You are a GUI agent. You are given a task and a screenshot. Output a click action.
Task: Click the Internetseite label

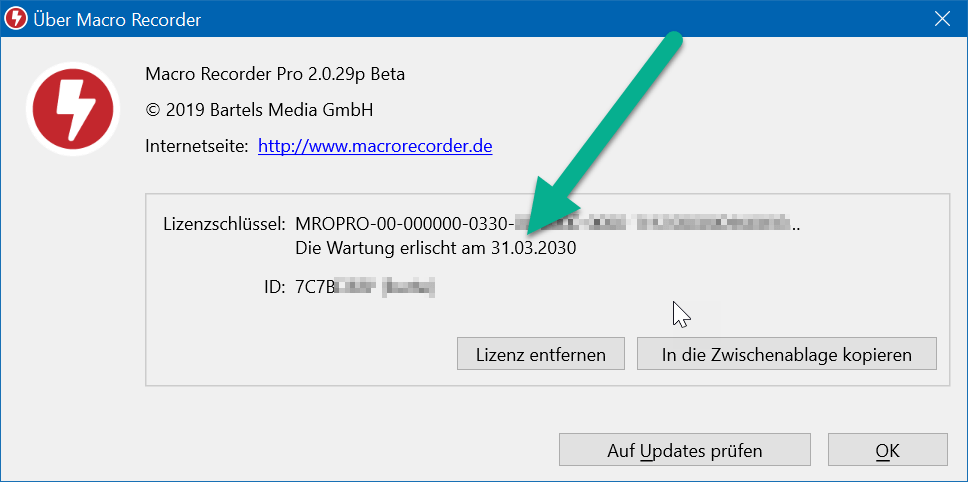pos(196,146)
